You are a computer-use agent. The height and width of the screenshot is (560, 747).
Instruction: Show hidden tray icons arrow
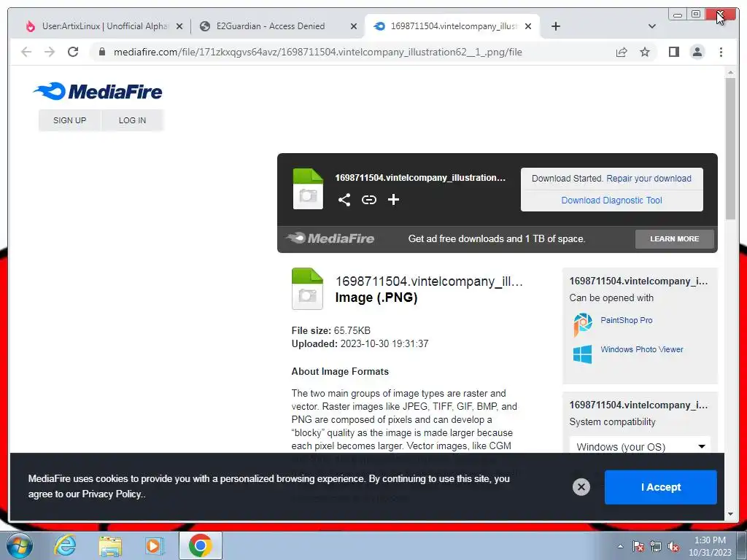click(620, 546)
